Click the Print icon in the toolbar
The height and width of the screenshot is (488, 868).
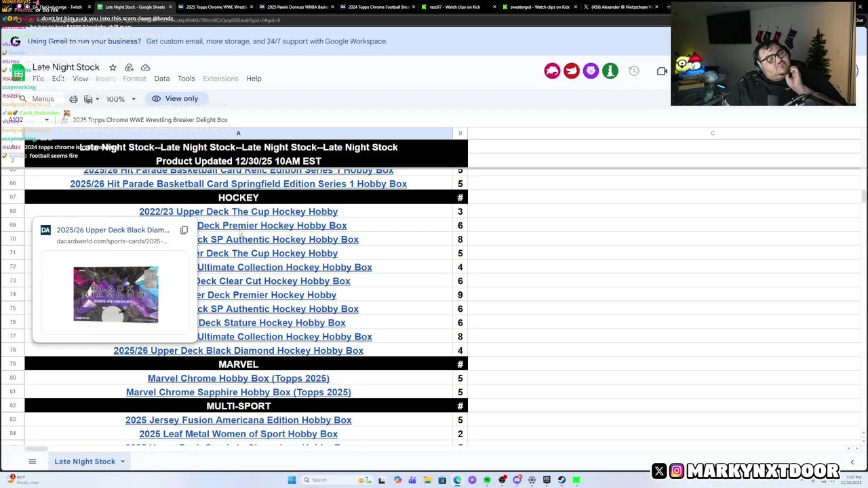pos(73,99)
